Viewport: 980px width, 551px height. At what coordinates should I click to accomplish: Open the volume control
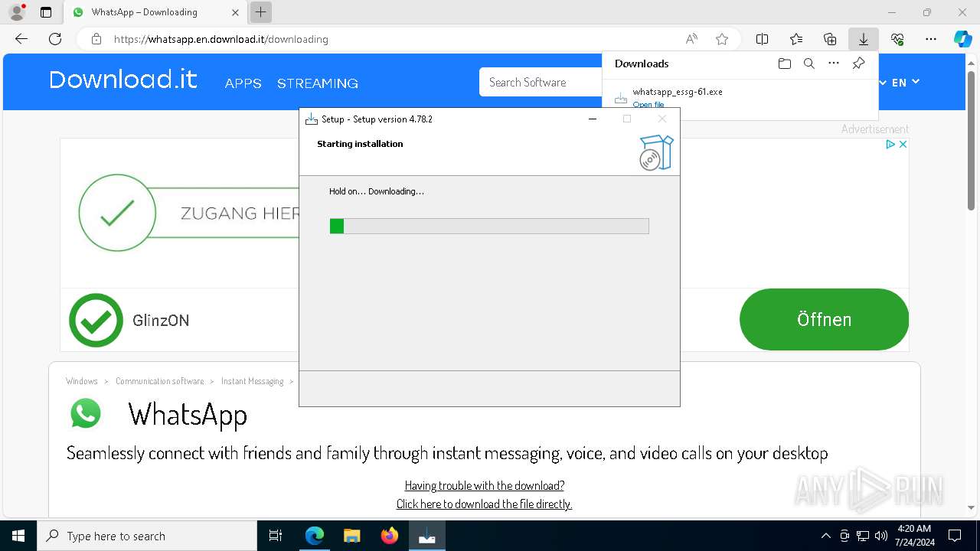(880, 536)
